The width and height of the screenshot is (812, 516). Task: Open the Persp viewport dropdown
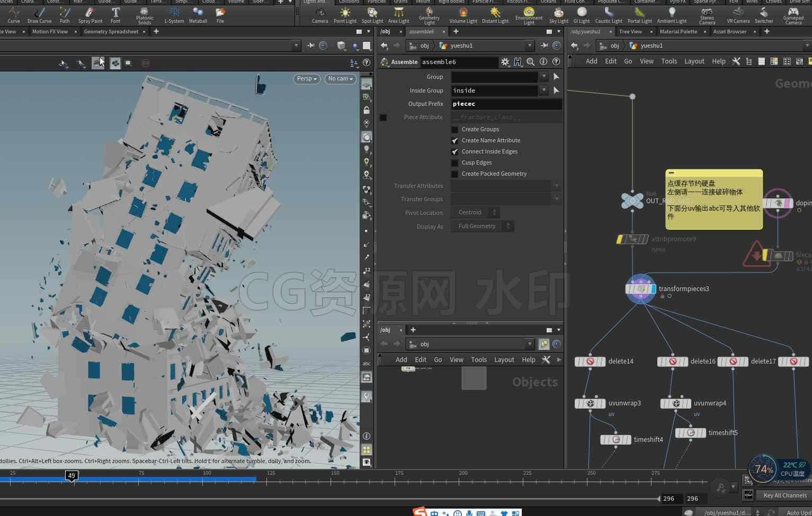tap(307, 79)
